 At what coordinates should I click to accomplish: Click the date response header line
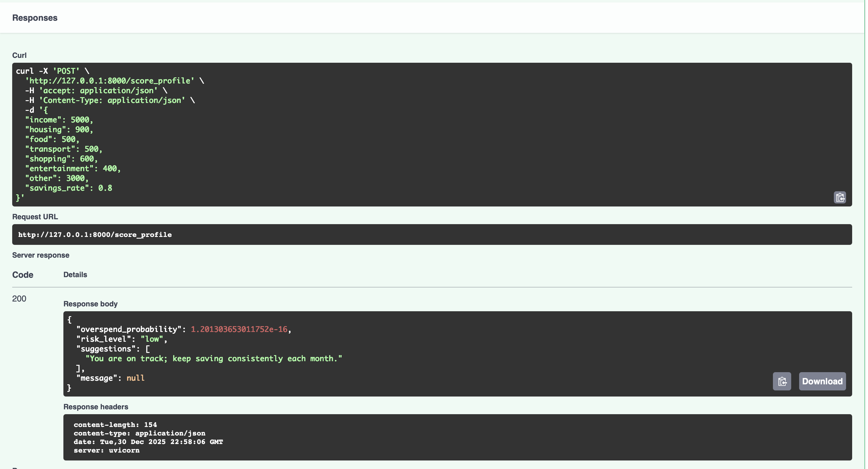click(x=148, y=442)
